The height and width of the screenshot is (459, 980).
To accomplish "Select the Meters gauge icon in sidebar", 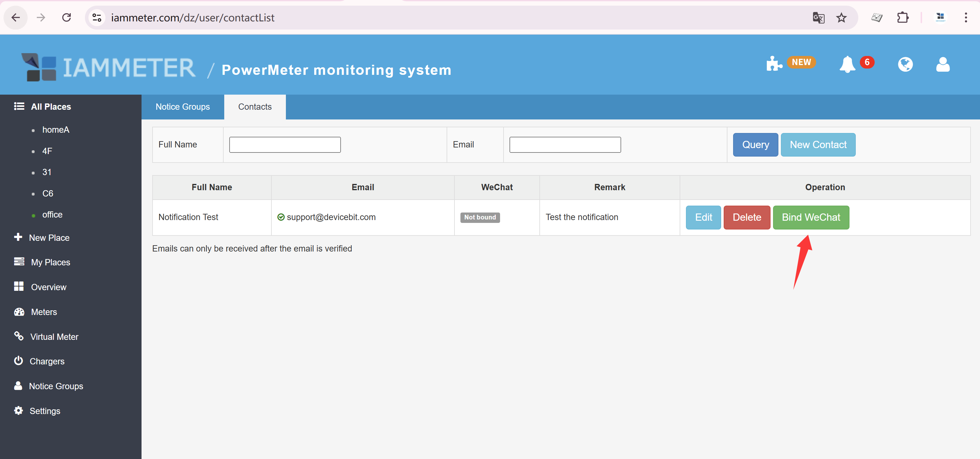I will click(x=19, y=312).
